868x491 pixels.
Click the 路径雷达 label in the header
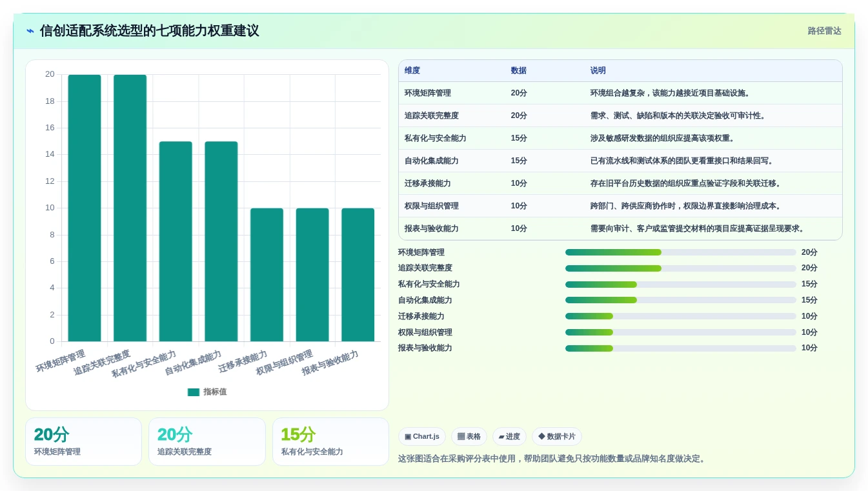[x=824, y=31]
